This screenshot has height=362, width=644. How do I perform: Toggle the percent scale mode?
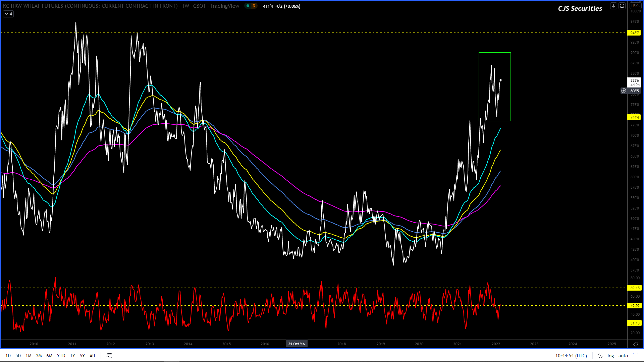[600, 356]
